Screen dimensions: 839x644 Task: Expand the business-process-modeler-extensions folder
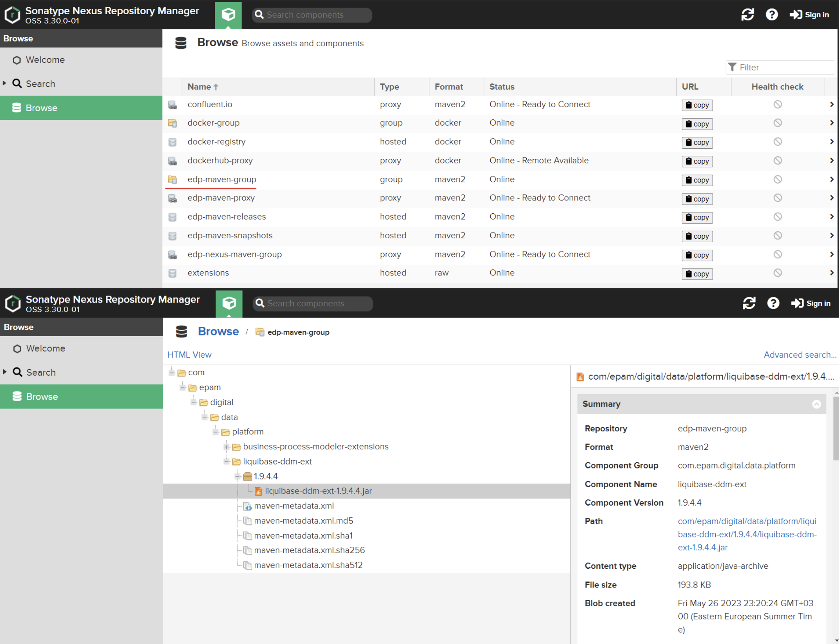(227, 447)
